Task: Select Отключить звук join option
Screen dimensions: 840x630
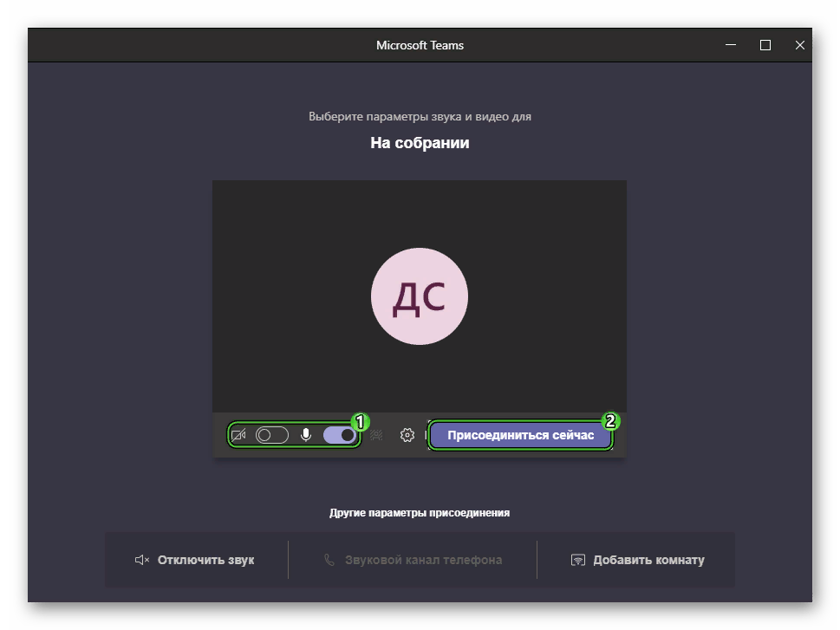Action: coord(195,560)
